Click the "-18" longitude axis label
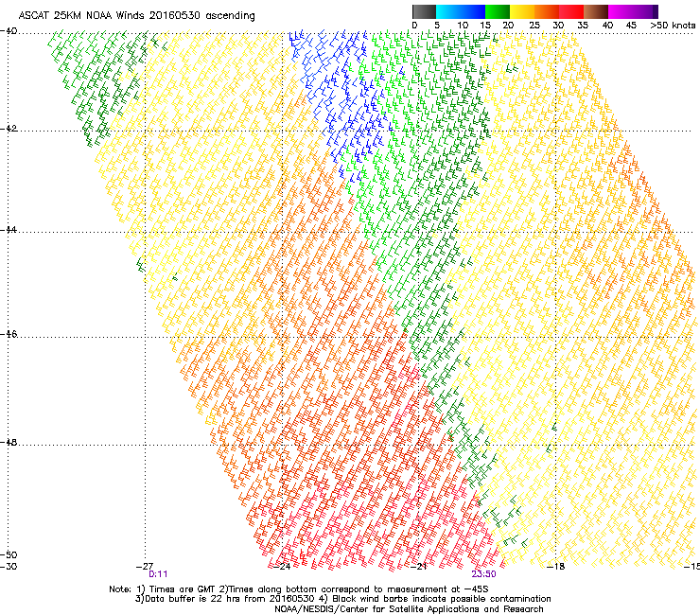 (x=556, y=567)
